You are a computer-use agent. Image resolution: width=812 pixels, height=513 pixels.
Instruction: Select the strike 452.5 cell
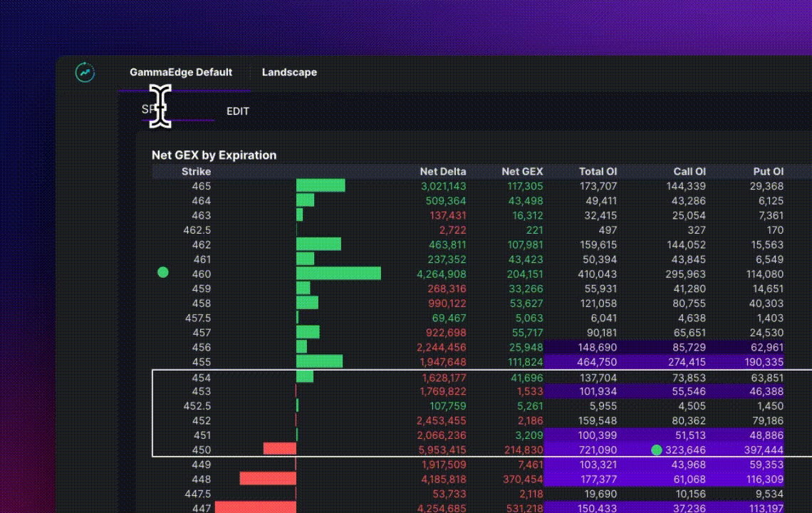coord(197,406)
